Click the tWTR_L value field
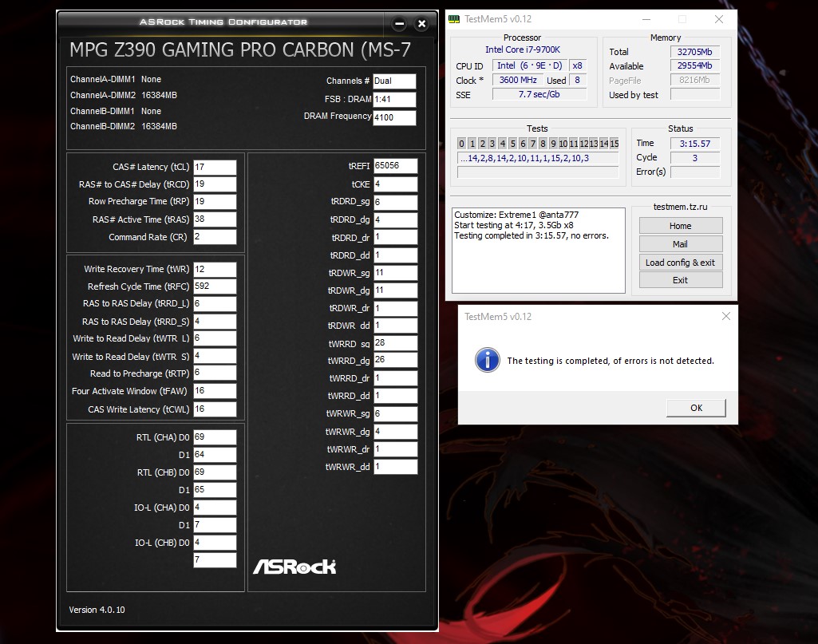Viewport: 818px width, 644px height. coord(215,338)
